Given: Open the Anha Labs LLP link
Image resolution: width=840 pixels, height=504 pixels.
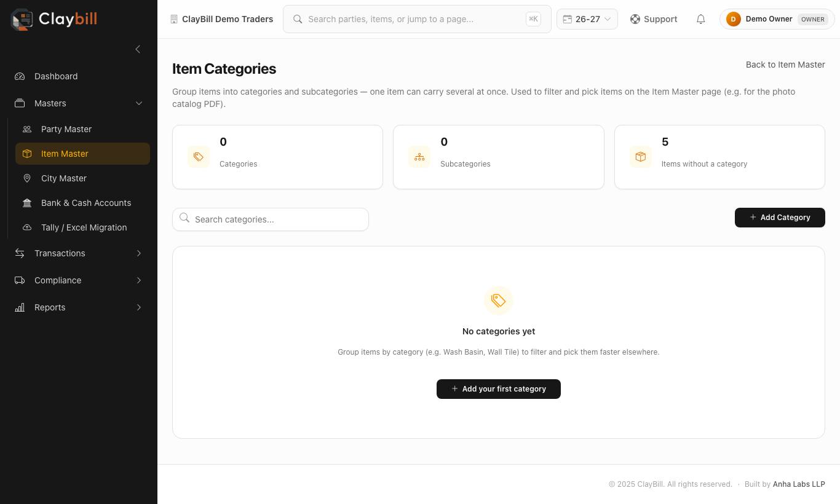Looking at the screenshot, I should coord(799,484).
